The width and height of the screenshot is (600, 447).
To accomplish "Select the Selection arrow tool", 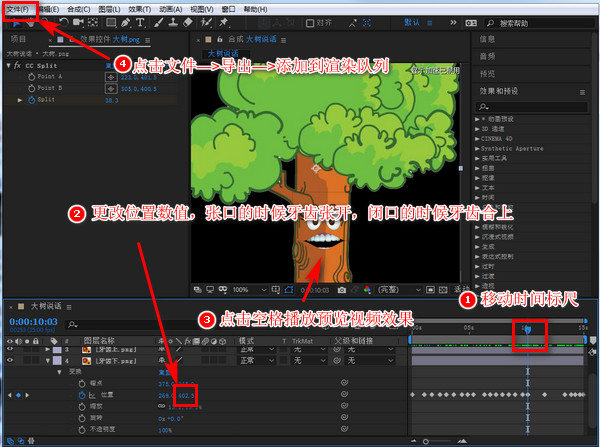I will pos(15,22).
